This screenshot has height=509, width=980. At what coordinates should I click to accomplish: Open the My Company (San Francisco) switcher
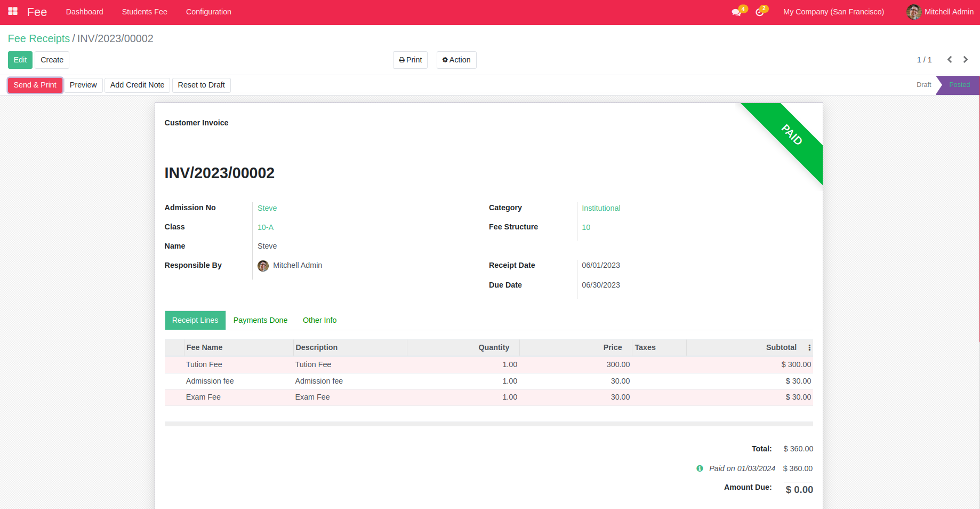coord(833,12)
